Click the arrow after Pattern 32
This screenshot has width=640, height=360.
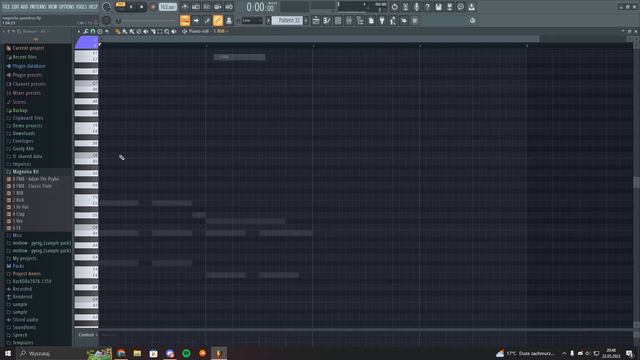306,20
